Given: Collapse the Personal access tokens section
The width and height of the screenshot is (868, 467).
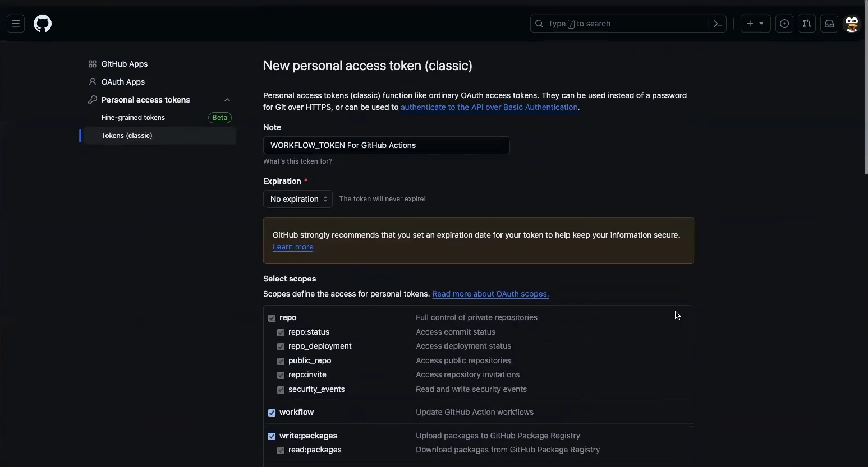Looking at the screenshot, I should 227,100.
